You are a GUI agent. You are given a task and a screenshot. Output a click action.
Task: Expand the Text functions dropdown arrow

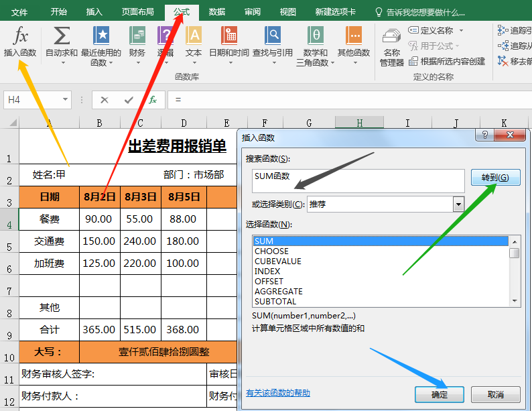(x=195, y=63)
